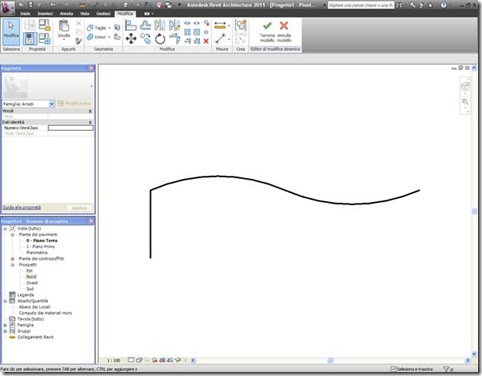Select the Rotate tool in Modifica panel
Screen dimensions: 482x376
(x=160, y=39)
